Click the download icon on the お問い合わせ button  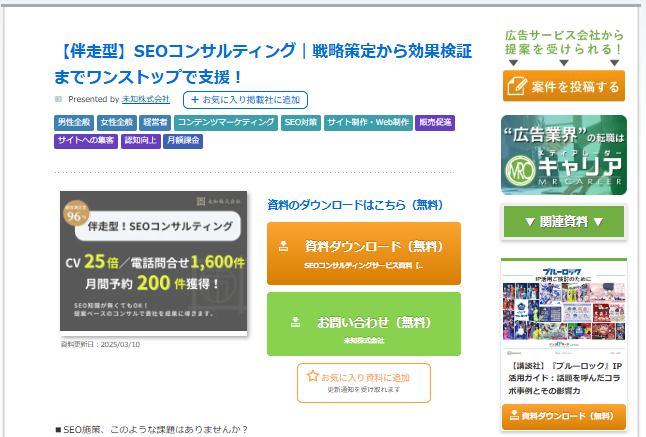[295, 322]
